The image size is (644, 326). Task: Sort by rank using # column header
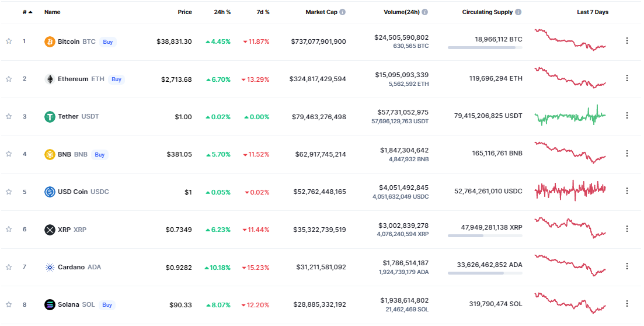click(x=27, y=12)
